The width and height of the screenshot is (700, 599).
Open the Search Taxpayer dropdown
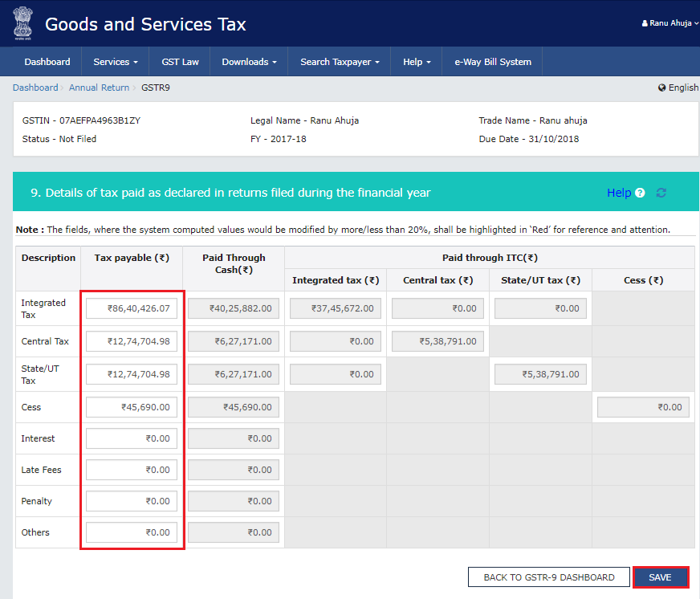click(338, 61)
